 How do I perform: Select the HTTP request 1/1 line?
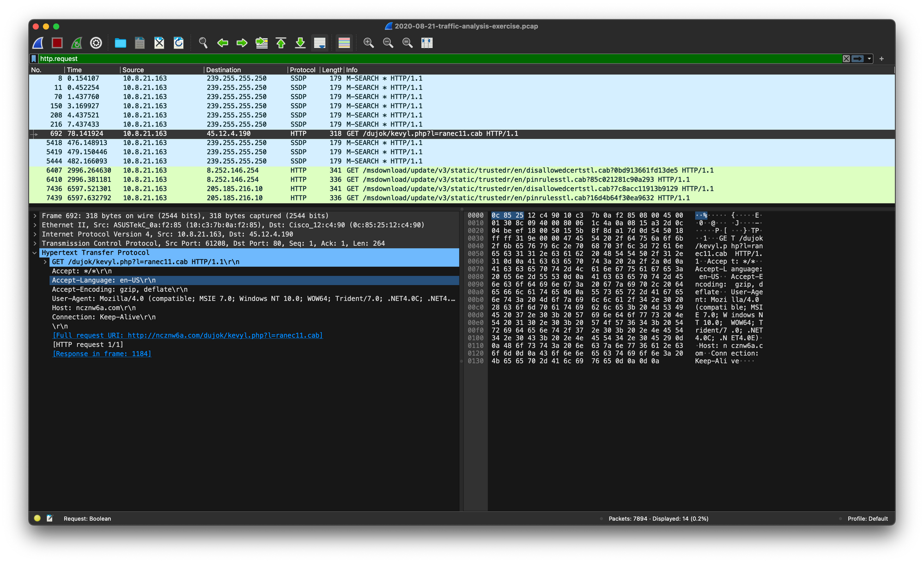(x=255, y=345)
